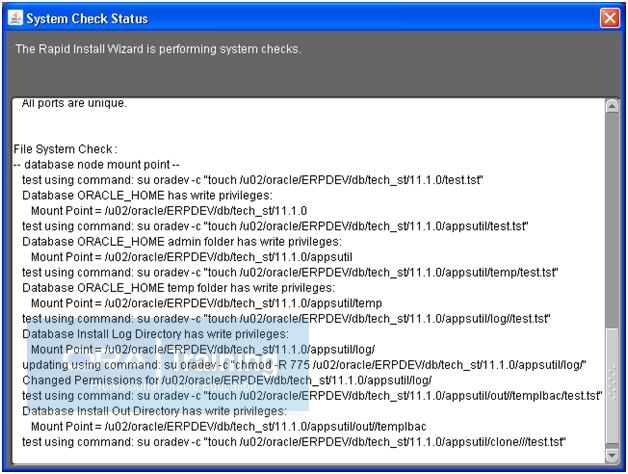Click Mount Point line ending in 'tech_st/11.1.0'
Screen dimensions: 628x474
click(x=169, y=211)
